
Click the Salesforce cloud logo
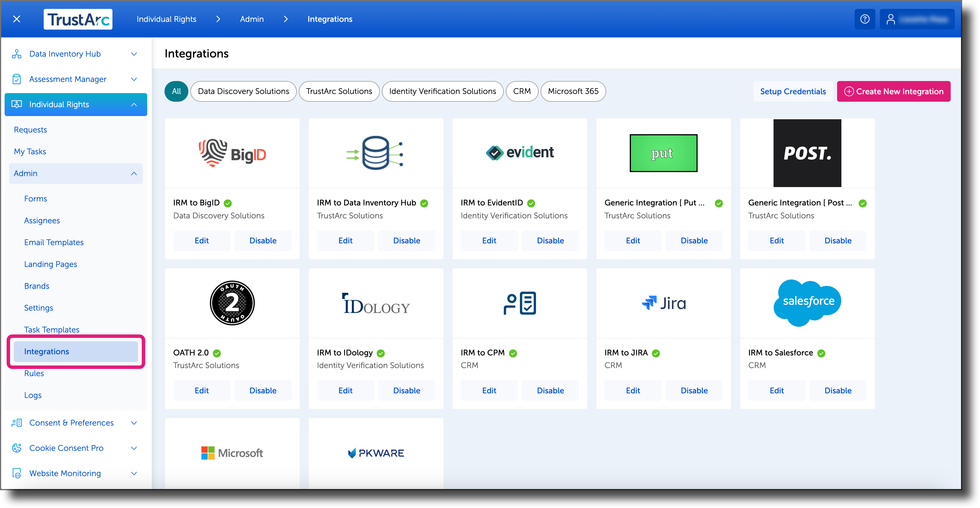point(807,303)
